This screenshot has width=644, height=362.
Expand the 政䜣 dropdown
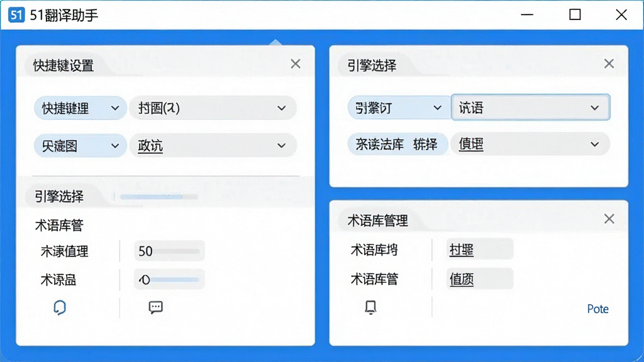(x=213, y=145)
